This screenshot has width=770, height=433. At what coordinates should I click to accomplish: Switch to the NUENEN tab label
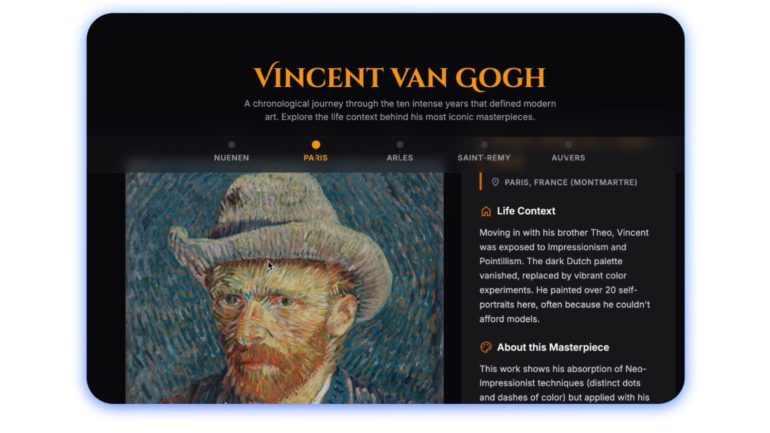231,158
